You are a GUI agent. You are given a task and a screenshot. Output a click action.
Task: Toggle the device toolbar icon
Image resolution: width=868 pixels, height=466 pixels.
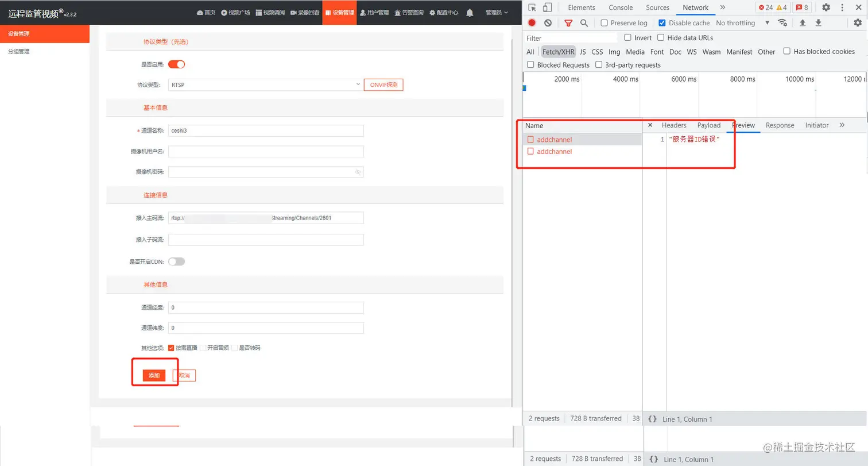pos(547,7)
